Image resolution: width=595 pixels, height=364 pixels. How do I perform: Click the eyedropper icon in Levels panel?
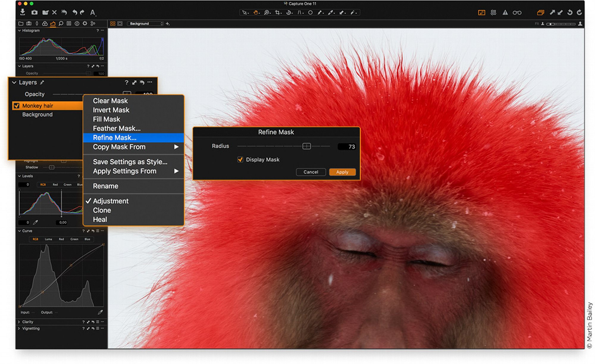[x=35, y=222]
